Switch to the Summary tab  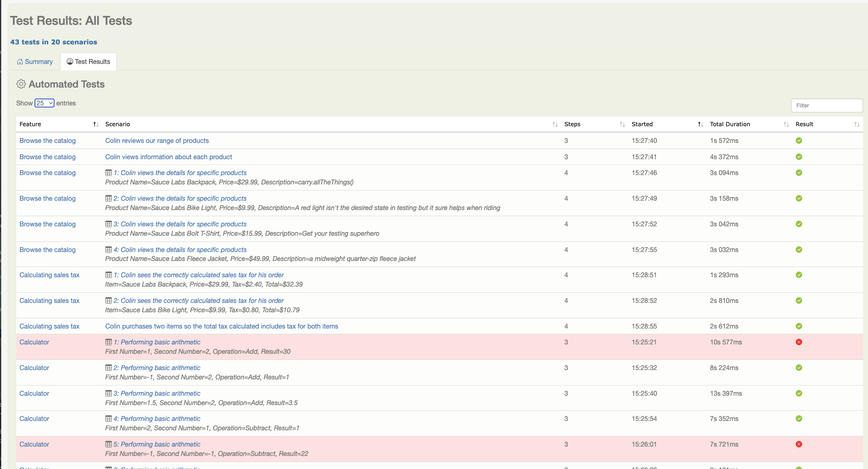(x=35, y=61)
